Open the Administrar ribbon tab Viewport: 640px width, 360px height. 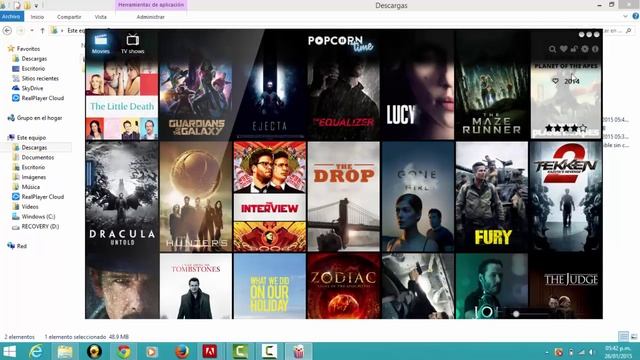coord(151,17)
